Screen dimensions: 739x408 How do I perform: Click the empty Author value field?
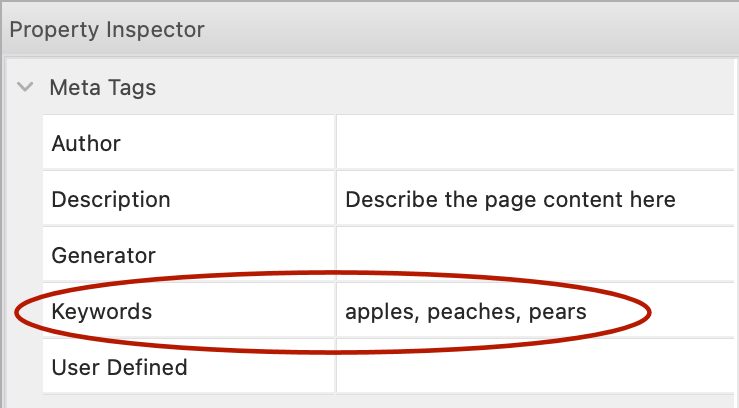point(535,144)
